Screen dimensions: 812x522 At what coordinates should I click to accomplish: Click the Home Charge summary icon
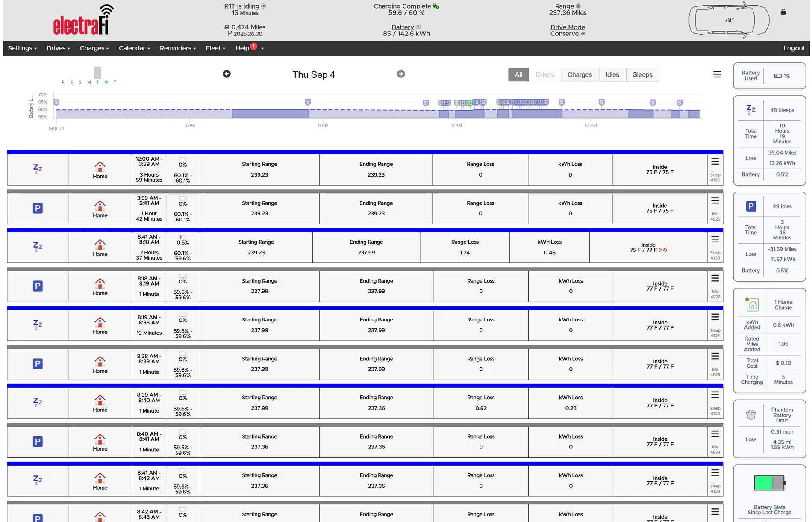(x=752, y=304)
